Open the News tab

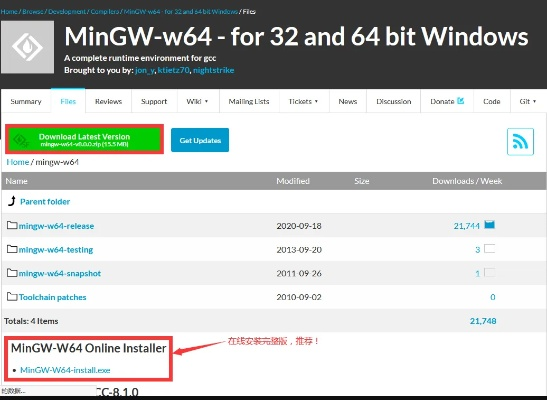tap(348, 101)
